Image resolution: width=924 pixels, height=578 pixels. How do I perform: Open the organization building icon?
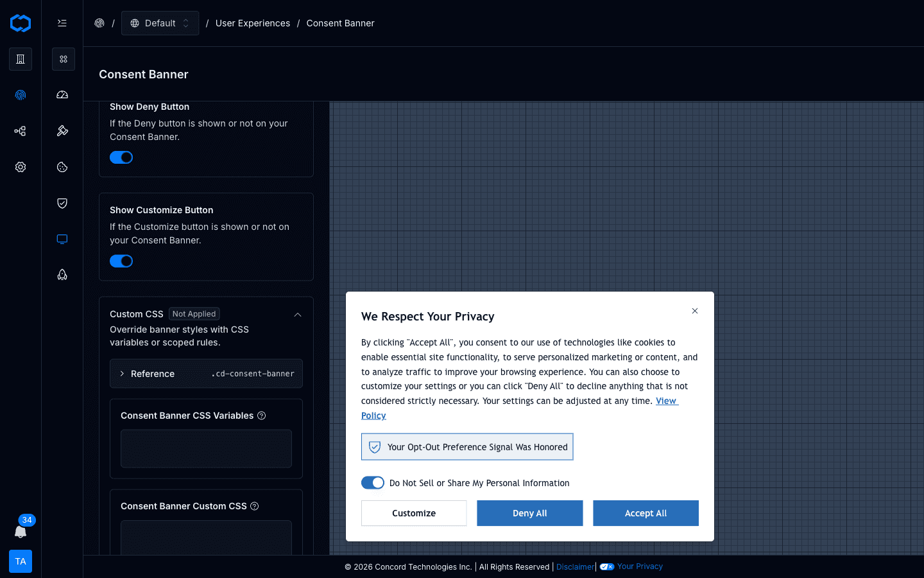point(20,58)
